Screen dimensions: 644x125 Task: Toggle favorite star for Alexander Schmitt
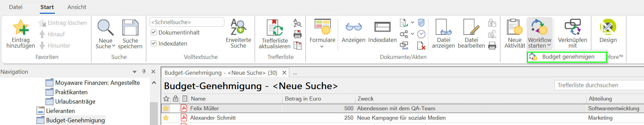point(166,118)
